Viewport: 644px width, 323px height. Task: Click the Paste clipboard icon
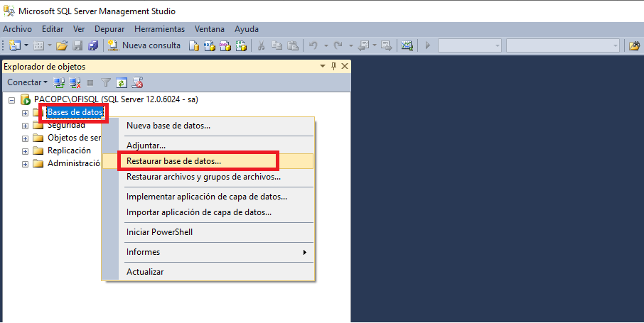292,45
